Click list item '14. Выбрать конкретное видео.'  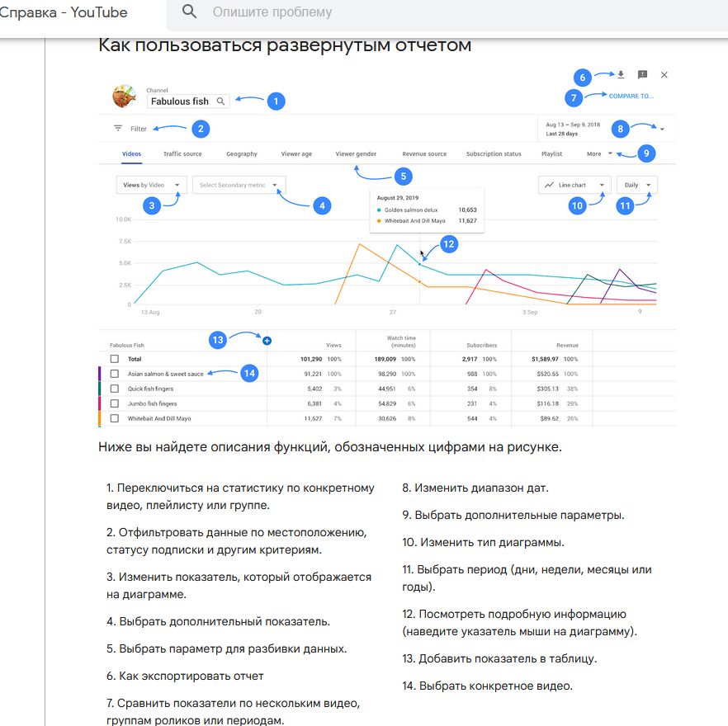coord(488,686)
